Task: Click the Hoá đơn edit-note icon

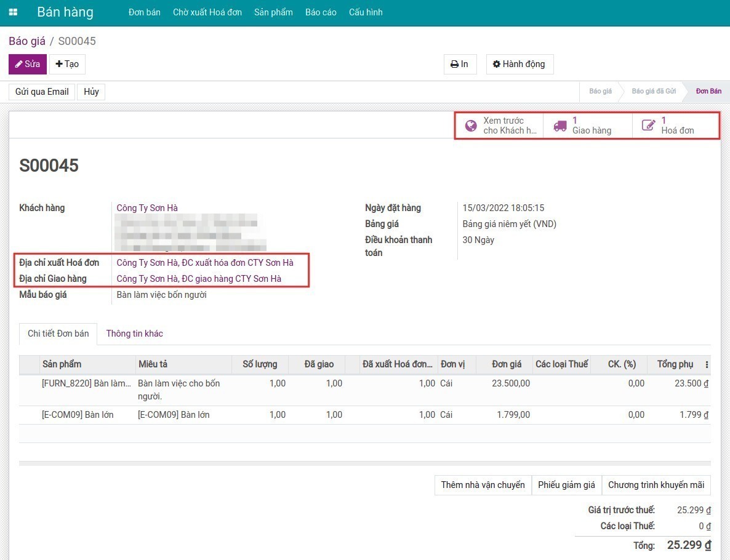Action: [648, 125]
